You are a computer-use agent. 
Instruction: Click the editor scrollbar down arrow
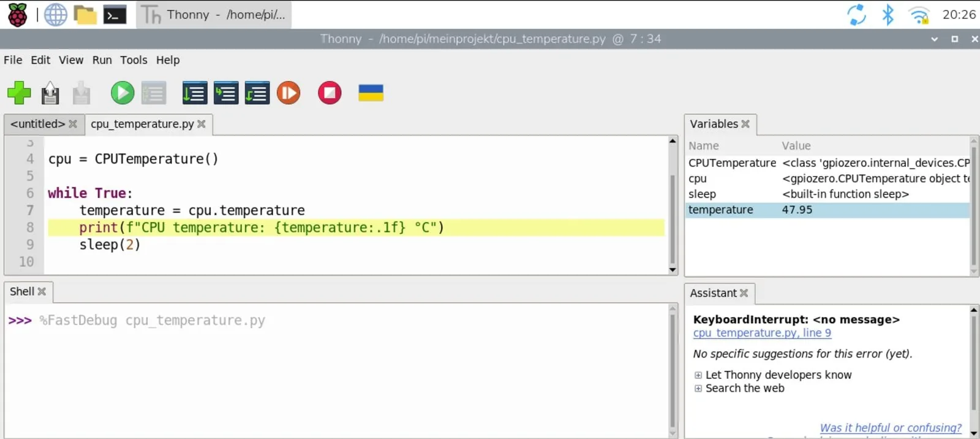(673, 270)
